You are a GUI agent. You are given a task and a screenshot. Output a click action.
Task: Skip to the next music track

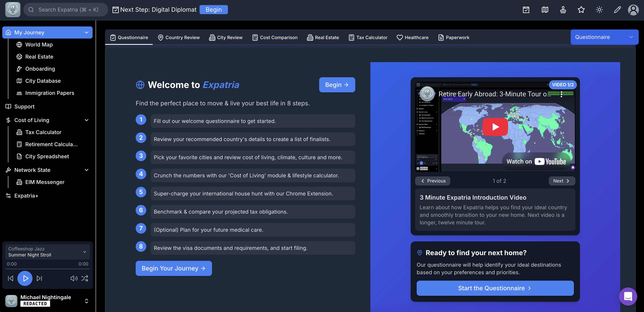[x=39, y=278]
